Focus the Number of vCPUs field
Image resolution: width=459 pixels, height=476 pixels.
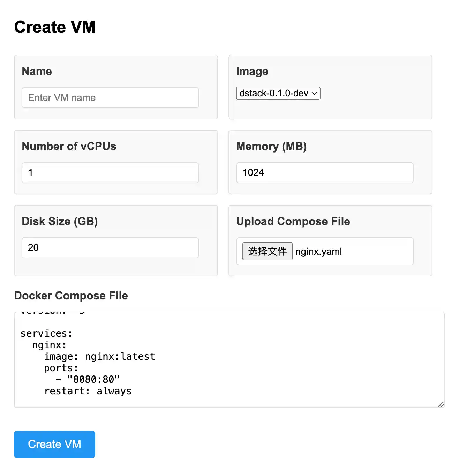click(x=110, y=173)
